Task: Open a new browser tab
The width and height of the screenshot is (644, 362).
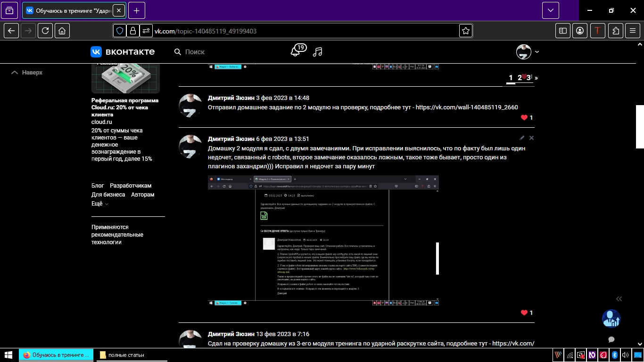Action: 137,10
